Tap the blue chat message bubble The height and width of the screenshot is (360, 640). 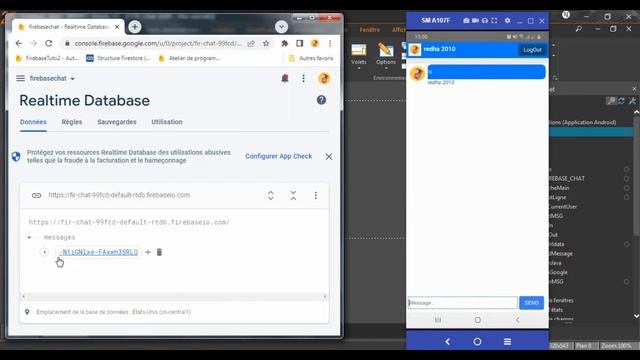click(487, 72)
